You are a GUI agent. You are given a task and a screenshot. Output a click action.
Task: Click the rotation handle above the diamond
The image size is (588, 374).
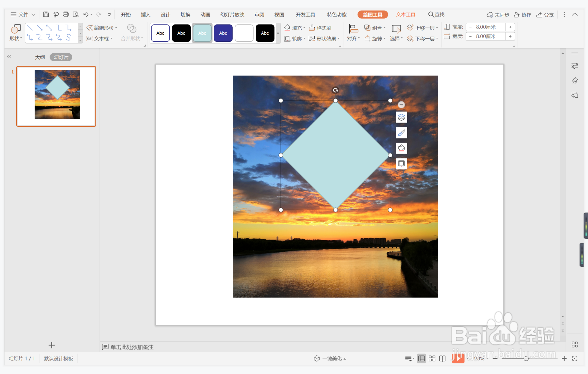click(335, 90)
